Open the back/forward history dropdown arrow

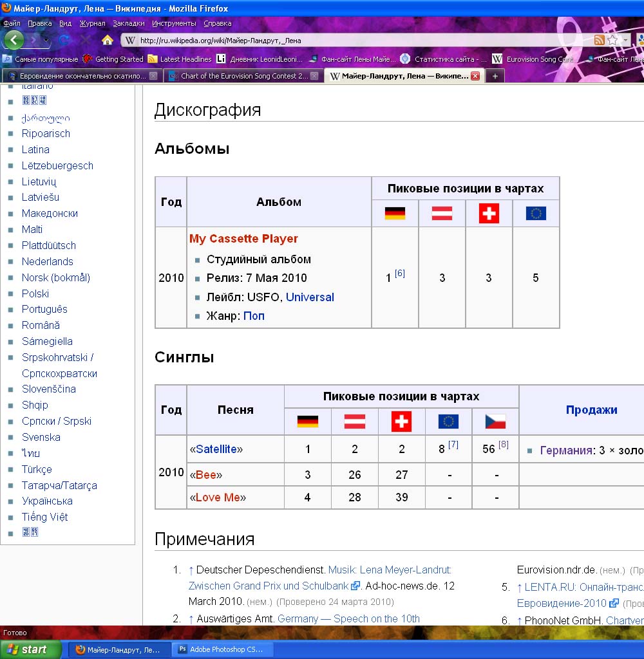[46, 40]
